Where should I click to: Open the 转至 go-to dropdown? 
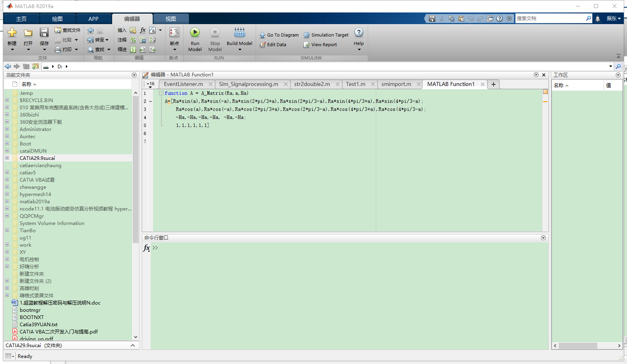tap(108, 39)
